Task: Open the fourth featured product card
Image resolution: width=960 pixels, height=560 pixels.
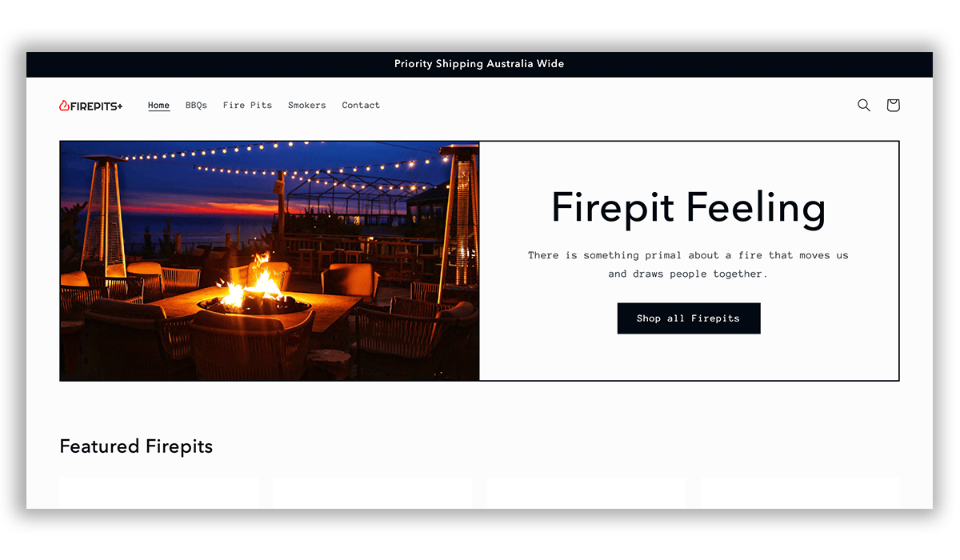Action: [800, 494]
